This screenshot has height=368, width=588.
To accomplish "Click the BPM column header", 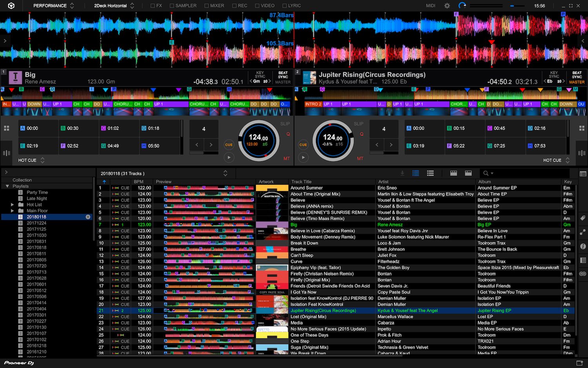I will (138, 182).
